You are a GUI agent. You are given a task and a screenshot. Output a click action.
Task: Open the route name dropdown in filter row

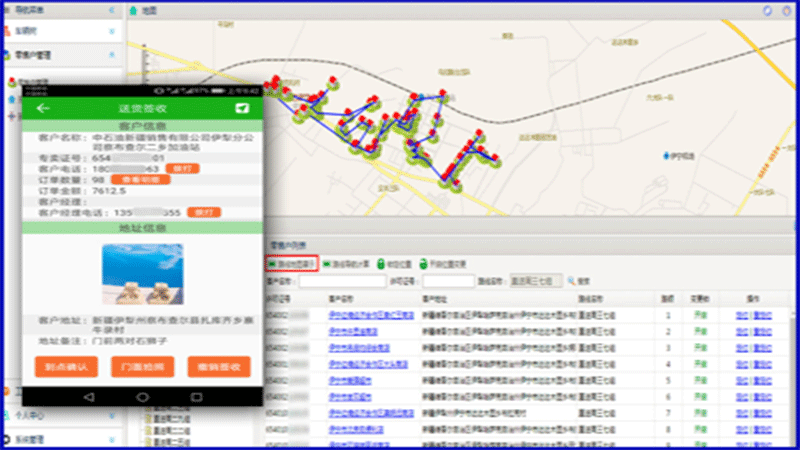536,282
